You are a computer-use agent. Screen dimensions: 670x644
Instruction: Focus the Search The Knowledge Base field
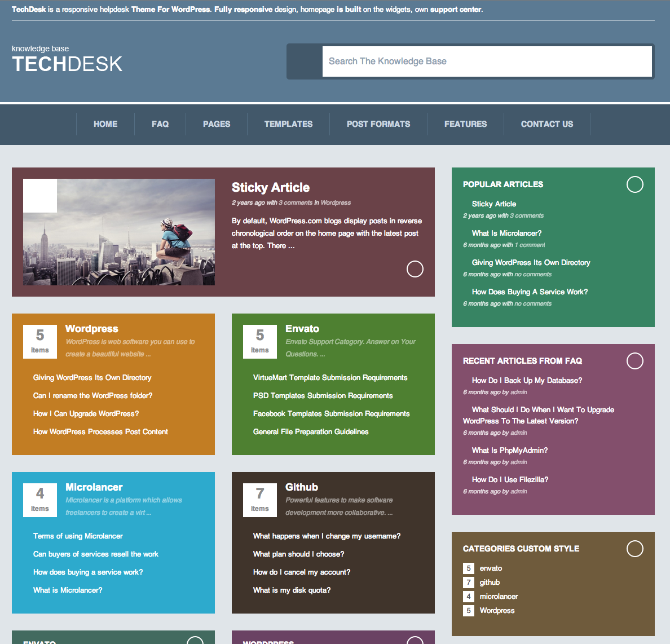click(x=487, y=61)
